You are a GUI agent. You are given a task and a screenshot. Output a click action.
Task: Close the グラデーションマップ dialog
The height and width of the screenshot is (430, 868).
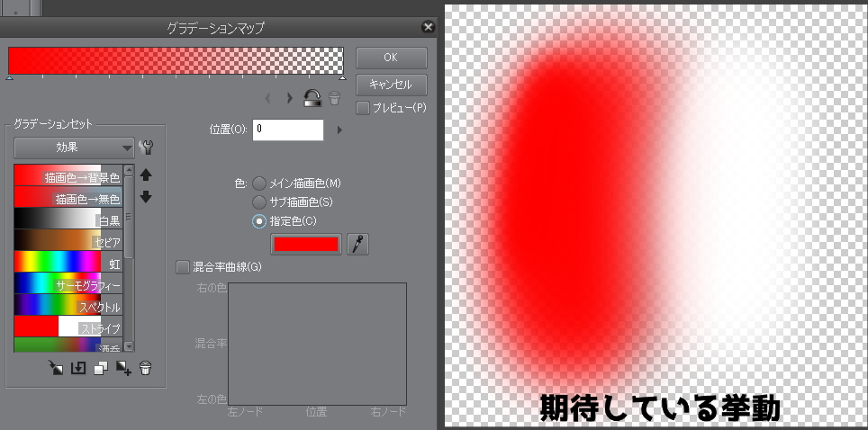(x=428, y=27)
